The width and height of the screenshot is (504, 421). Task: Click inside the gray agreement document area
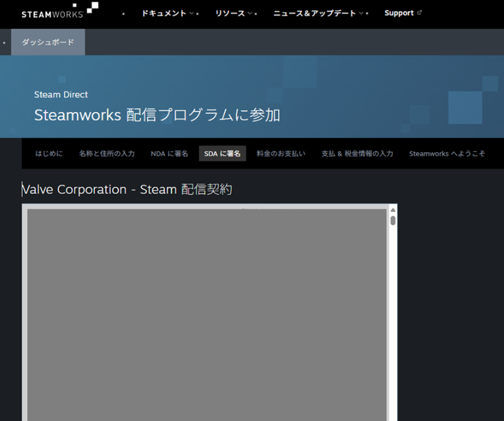coord(206,314)
